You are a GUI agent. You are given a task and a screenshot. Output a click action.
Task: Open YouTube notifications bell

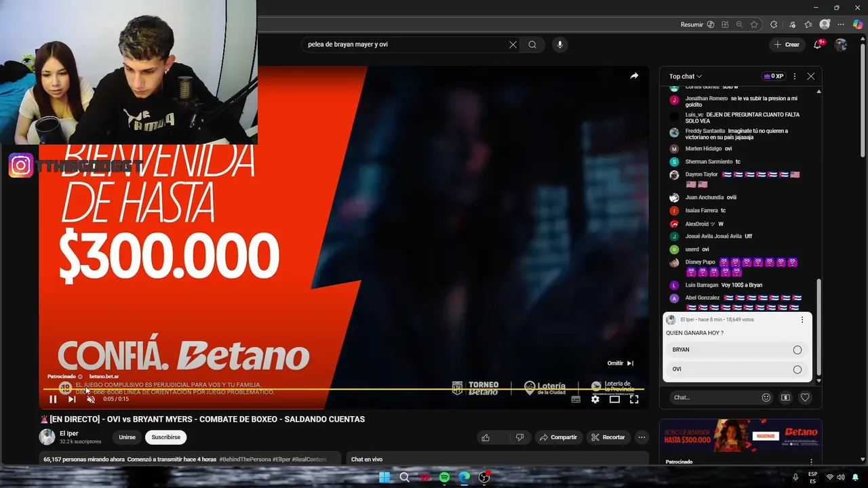(x=818, y=45)
